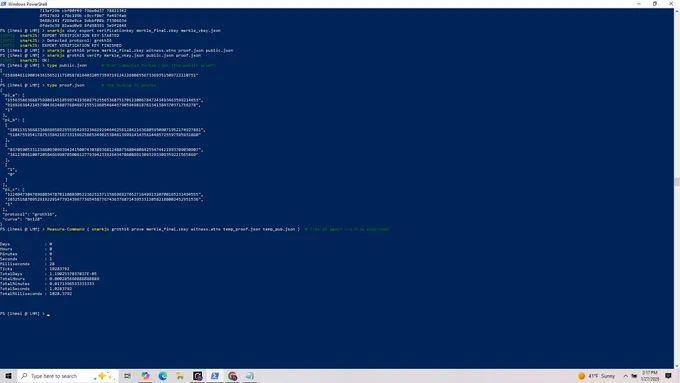Click the Days output row

pyautogui.click(x=26, y=244)
